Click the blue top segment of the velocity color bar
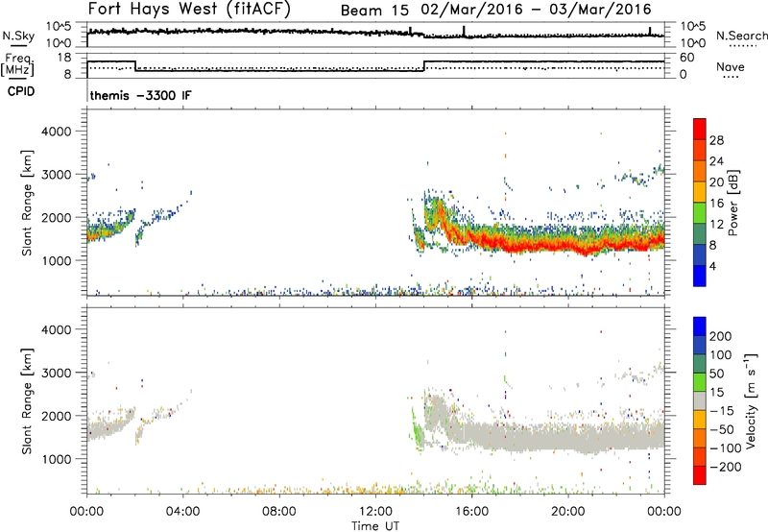 point(700,326)
